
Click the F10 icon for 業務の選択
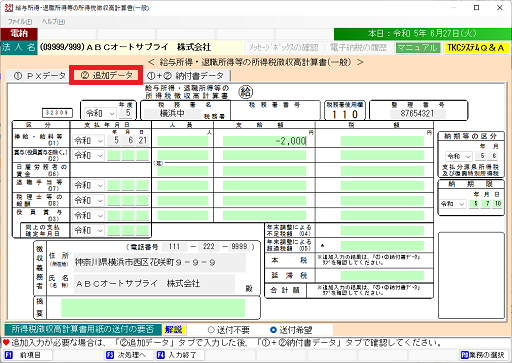click(x=465, y=355)
